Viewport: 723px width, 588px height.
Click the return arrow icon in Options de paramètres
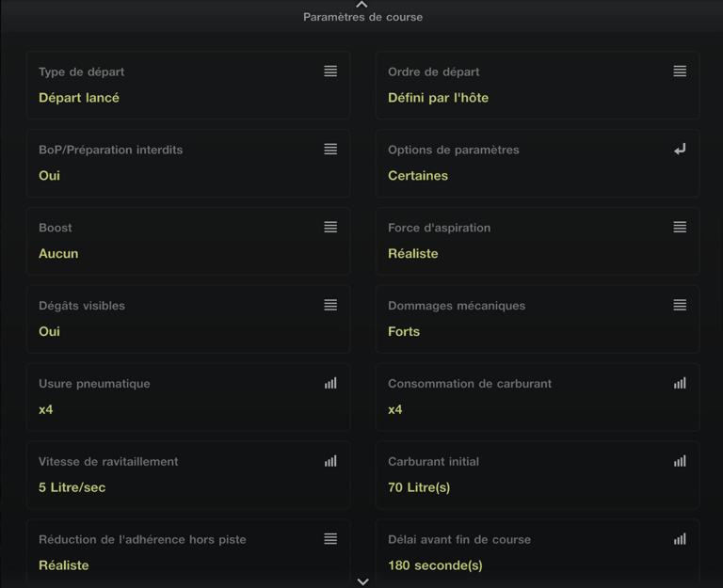coord(680,149)
